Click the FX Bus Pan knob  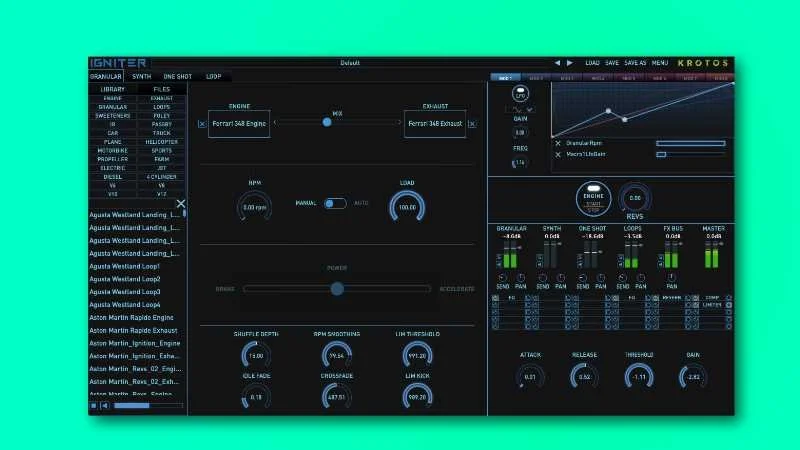(671, 278)
